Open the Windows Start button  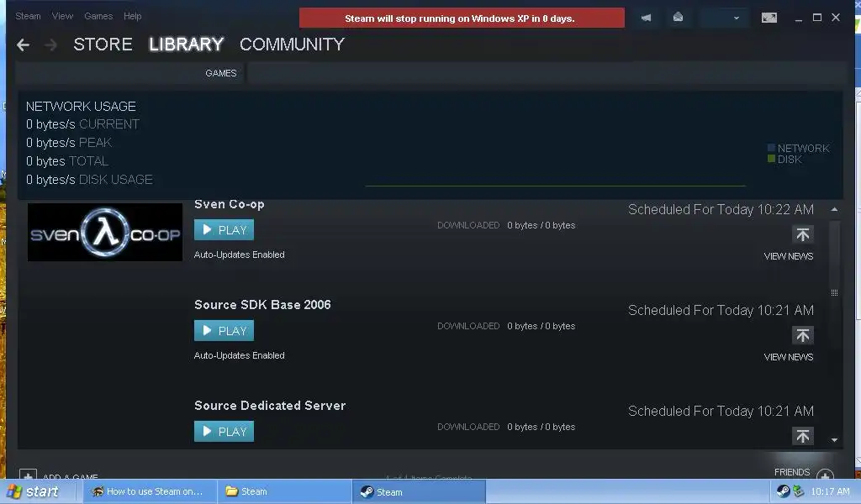(x=34, y=491)
